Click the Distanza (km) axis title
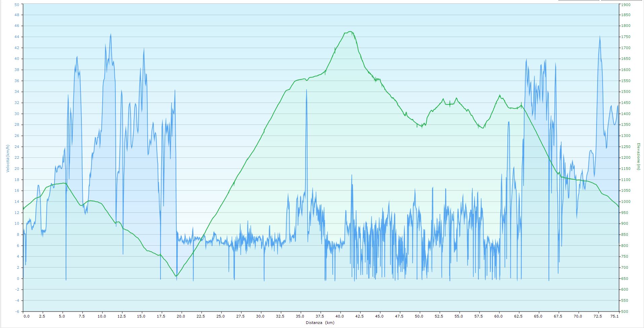The height and width of the screenshot is (328, 644). [320, 323]
